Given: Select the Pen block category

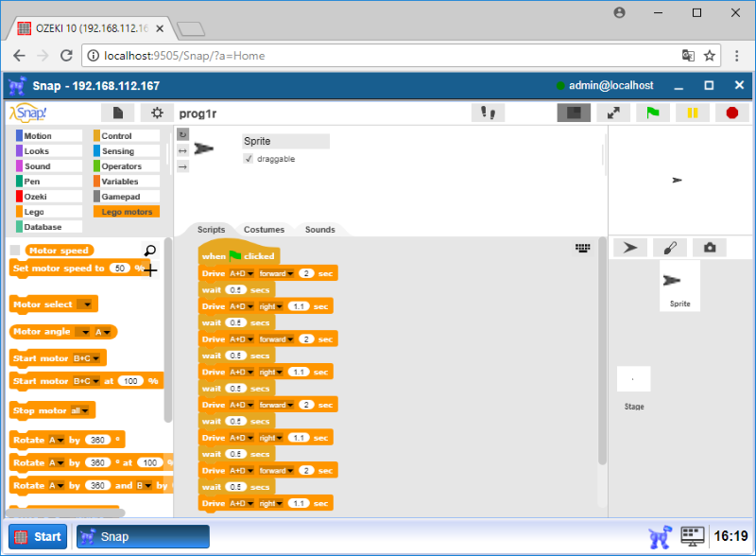Looking at the screenshot, I should click(x=49, y=182).
